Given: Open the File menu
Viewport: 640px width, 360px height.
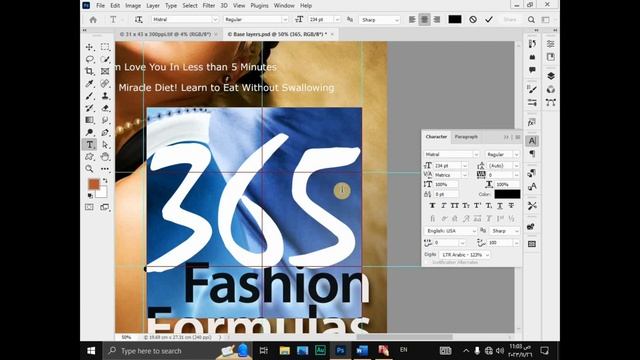Looking at the screenshot, I should pyautogui.click(x=100, y=6).
